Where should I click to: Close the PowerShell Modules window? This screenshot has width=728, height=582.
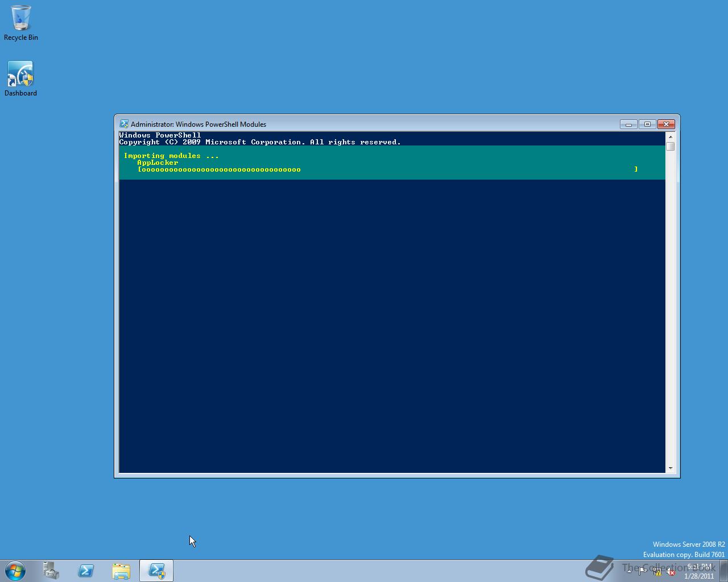click(666, 124)
